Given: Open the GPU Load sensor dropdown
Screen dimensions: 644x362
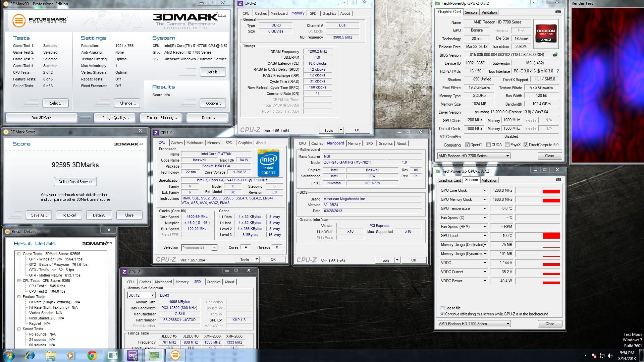Looking at the screenshot, I should [485, 236].
